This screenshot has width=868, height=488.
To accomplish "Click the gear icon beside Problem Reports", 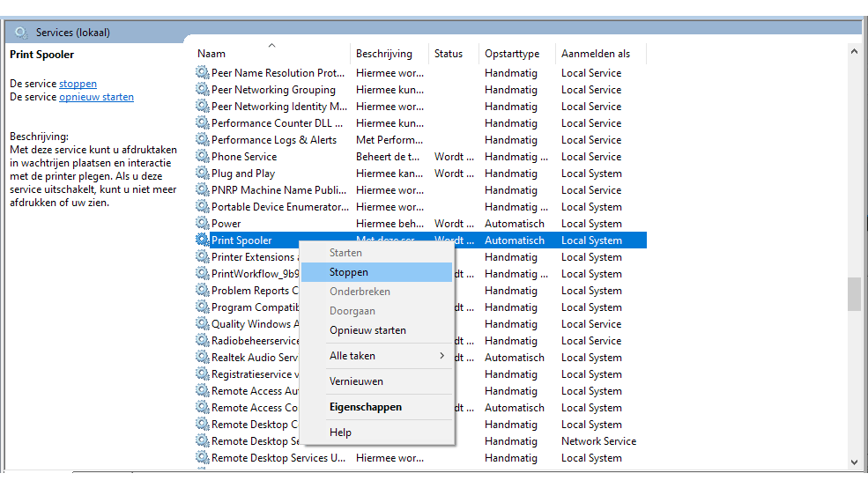I will click(x=202, y=290).
